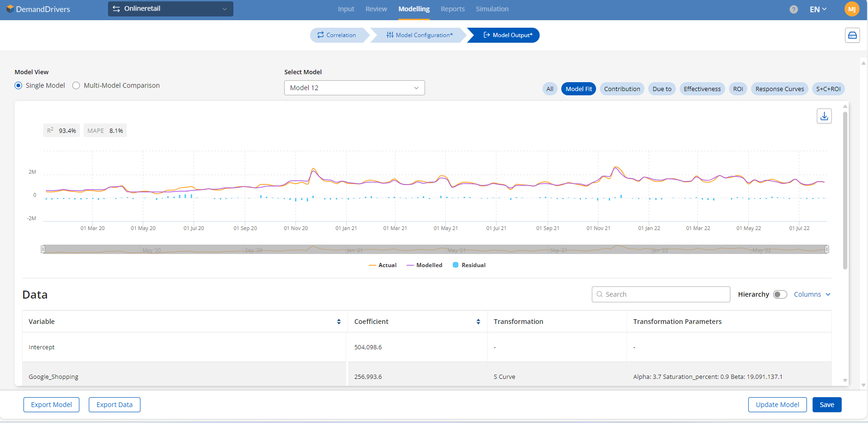The width and height of the screenshot is (868, 423).
Task: Toggle Actual series in chart legend
Action: [382, 265]
